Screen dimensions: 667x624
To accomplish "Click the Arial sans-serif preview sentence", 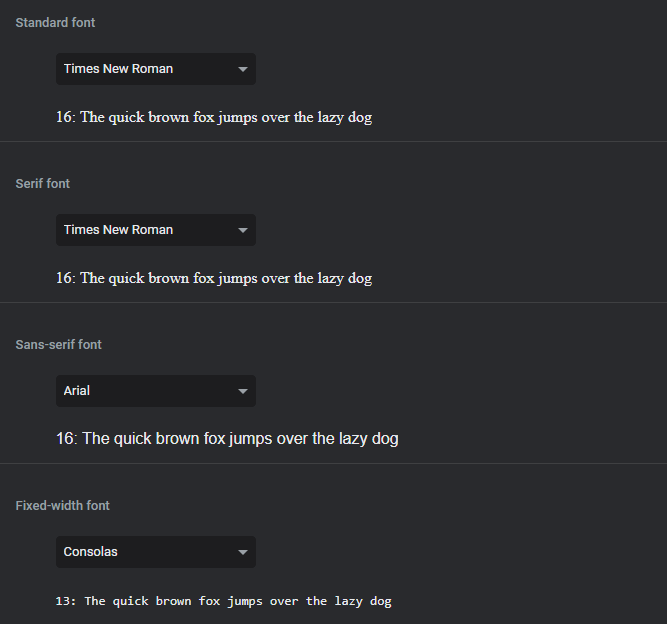I will 227,438.
